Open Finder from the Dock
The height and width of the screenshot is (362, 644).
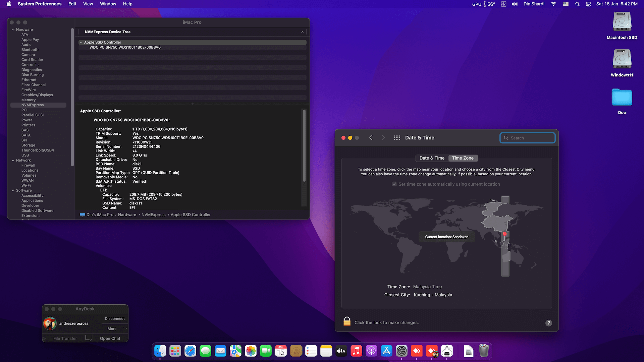160,351
